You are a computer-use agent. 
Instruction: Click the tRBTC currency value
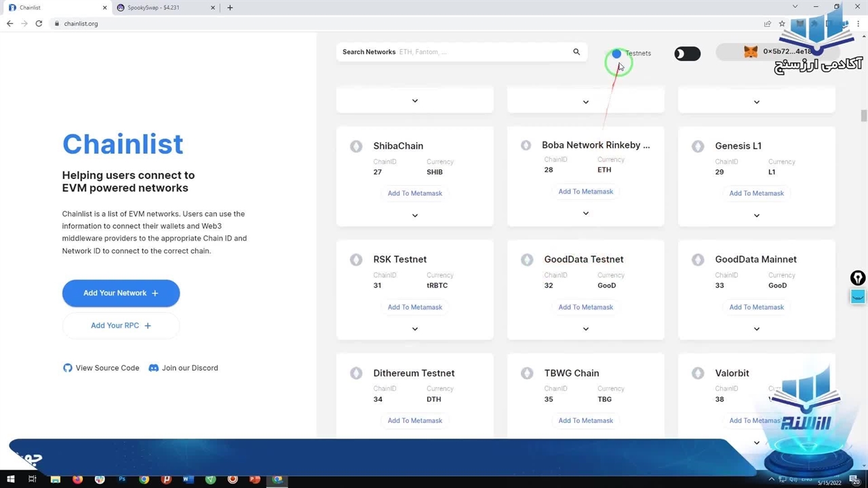[437, 285]
